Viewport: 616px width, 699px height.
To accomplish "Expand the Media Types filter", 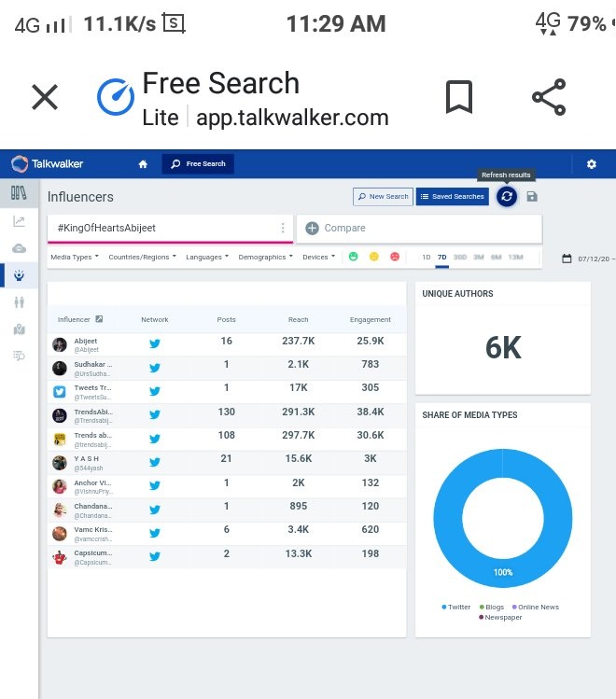I will point(75,257).
